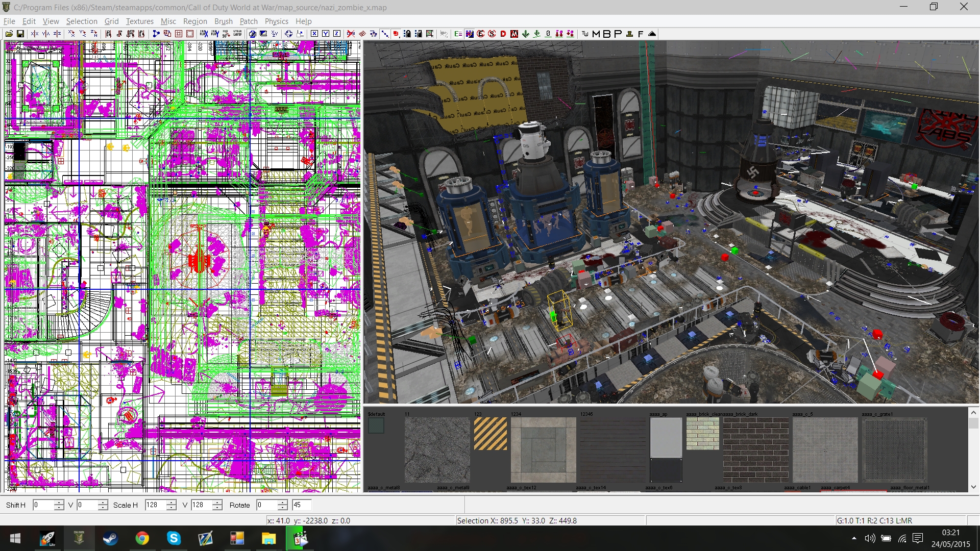
Task: Rotate selection around X axis
Action: [71, 34]
